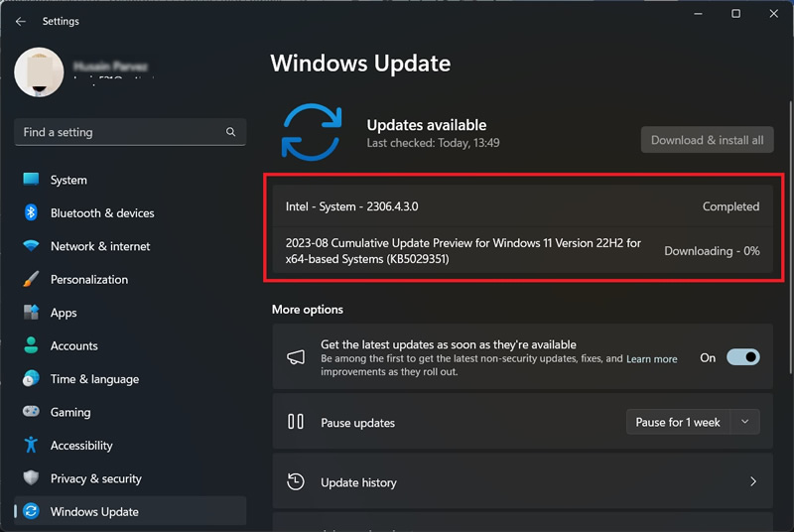Open the Apps label in sidebar
794x532 pixels.
click(64, 313)
